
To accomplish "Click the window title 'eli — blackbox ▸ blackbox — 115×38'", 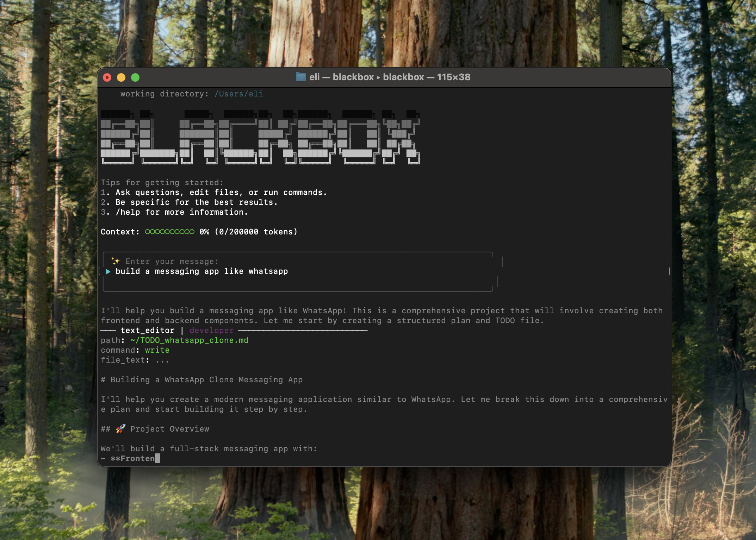I will [390, 77].
